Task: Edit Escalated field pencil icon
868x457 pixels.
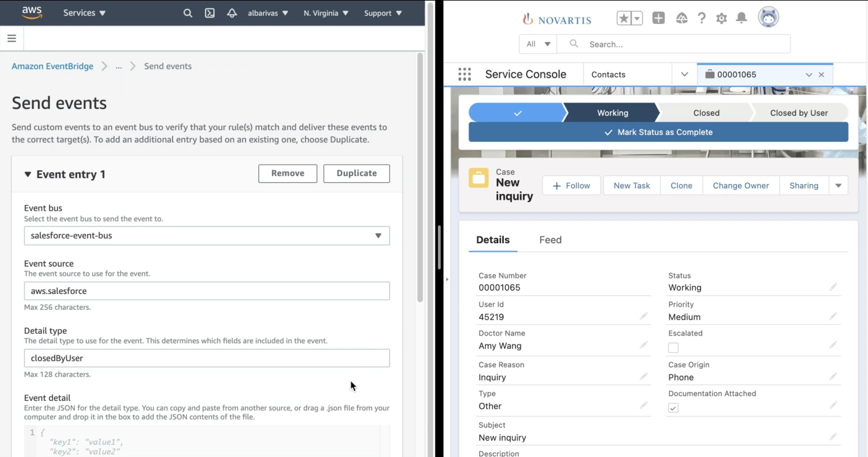Action: tap(833, 345)
